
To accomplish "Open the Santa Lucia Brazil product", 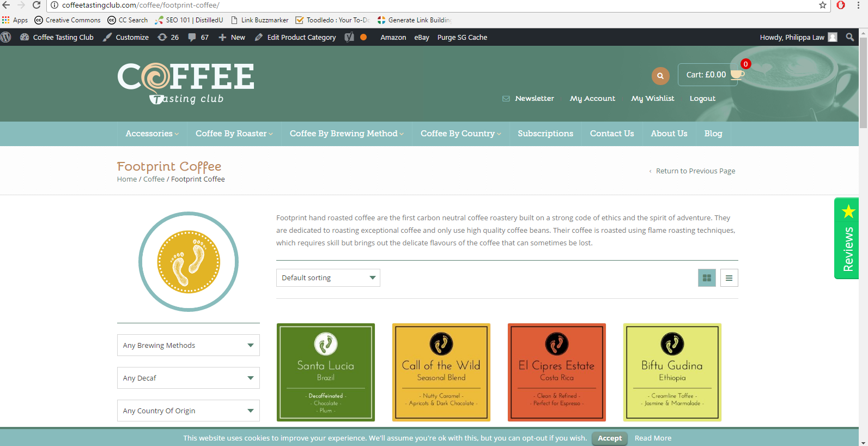I will pyautogui.click(x=326, y=372).
